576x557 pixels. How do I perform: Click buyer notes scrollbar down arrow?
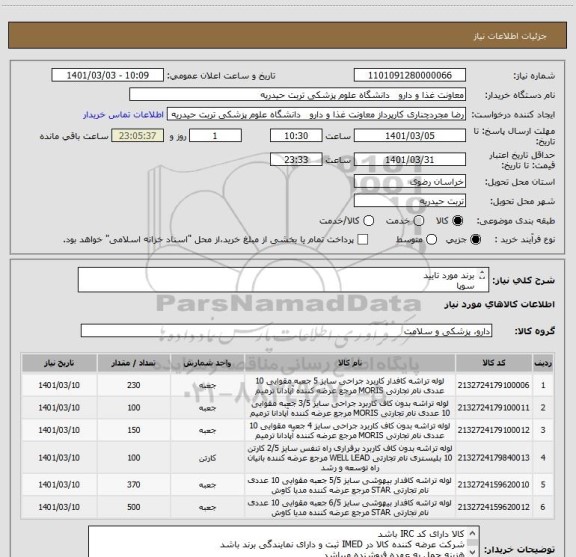point(473,552)
